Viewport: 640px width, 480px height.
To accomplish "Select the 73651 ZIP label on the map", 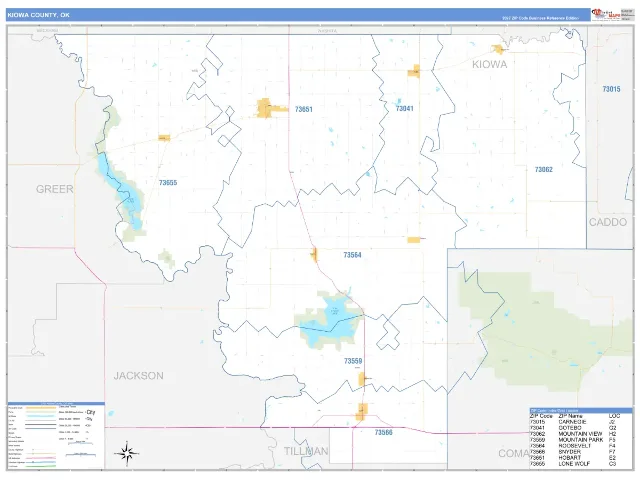I will [x=304, y=109].
